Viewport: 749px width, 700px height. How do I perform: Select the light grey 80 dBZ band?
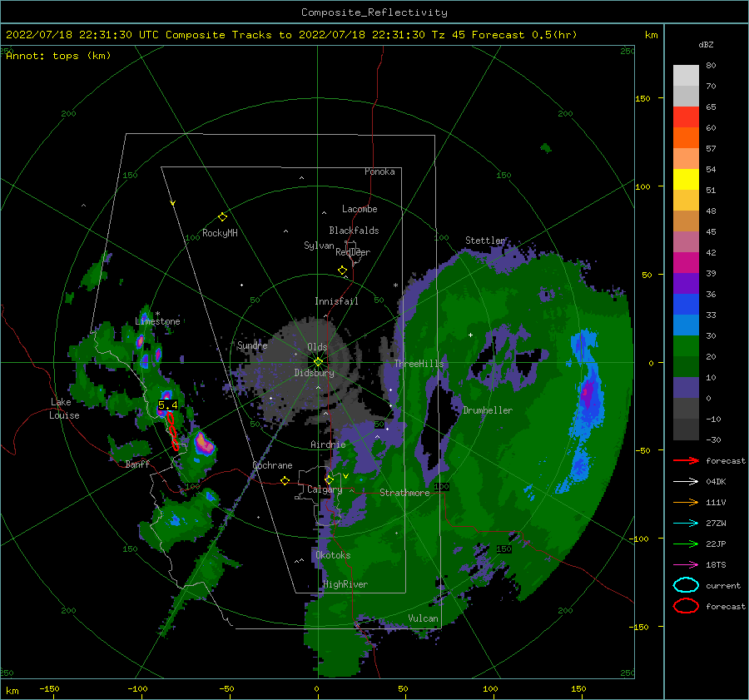(x=686, y=75)
